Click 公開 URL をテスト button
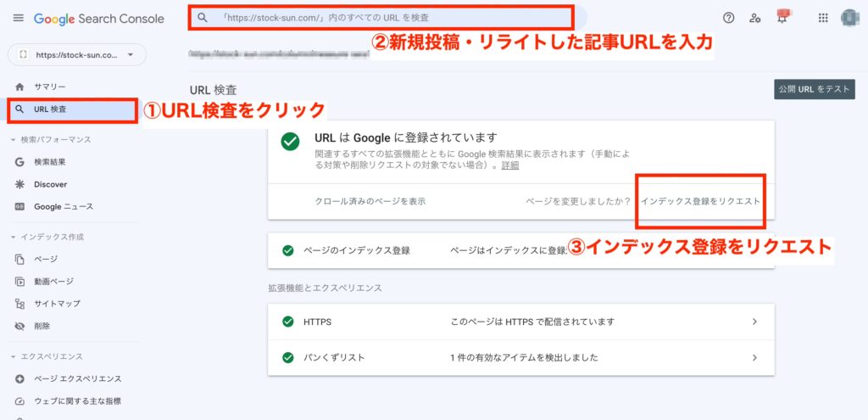The image size is (868, 420). pos(815,89)
